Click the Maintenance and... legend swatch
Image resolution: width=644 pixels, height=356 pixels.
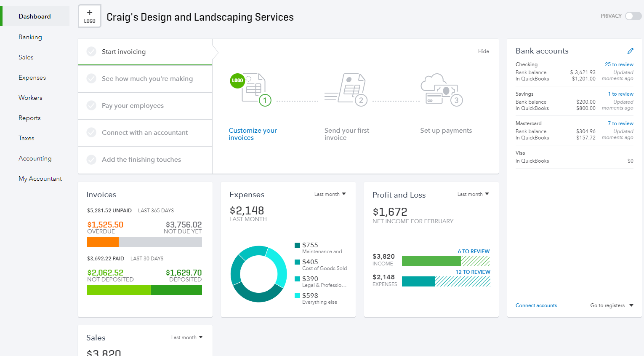pos(298,245)
